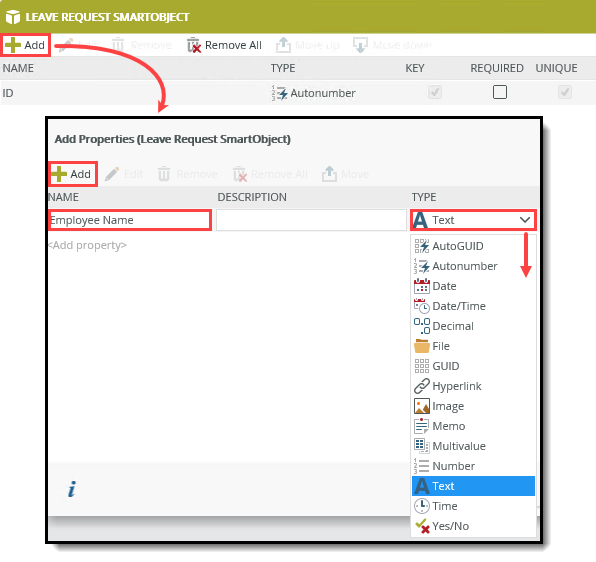
Task: Click the TYPE column header in SmartObject grid
Action: click(x=283, y=68)
